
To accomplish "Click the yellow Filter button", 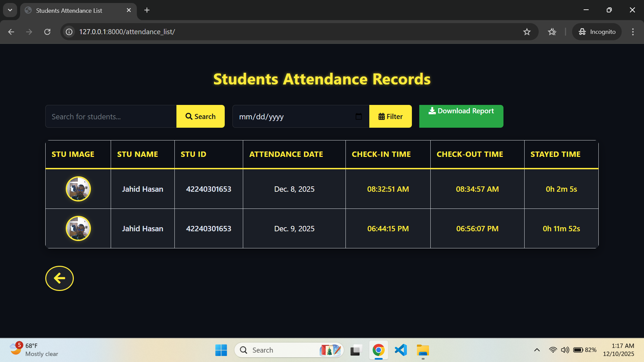I will pyautogui.click(x=390, y=116).
